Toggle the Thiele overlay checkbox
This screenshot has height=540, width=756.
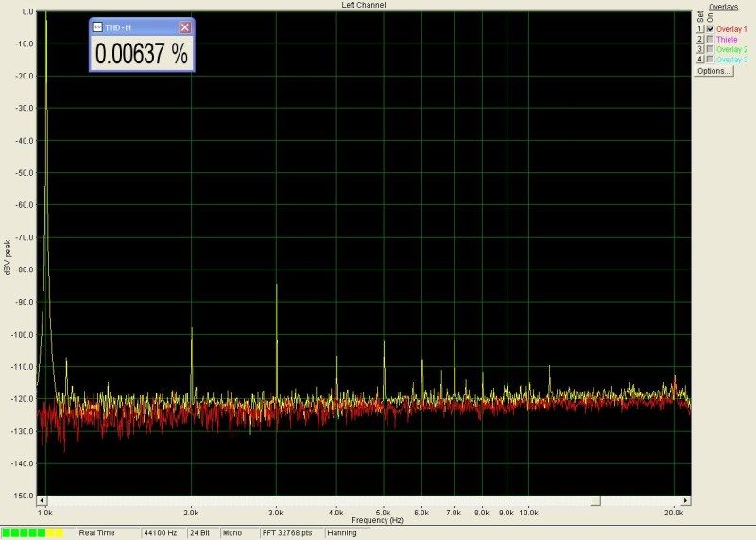coord(710,40)
